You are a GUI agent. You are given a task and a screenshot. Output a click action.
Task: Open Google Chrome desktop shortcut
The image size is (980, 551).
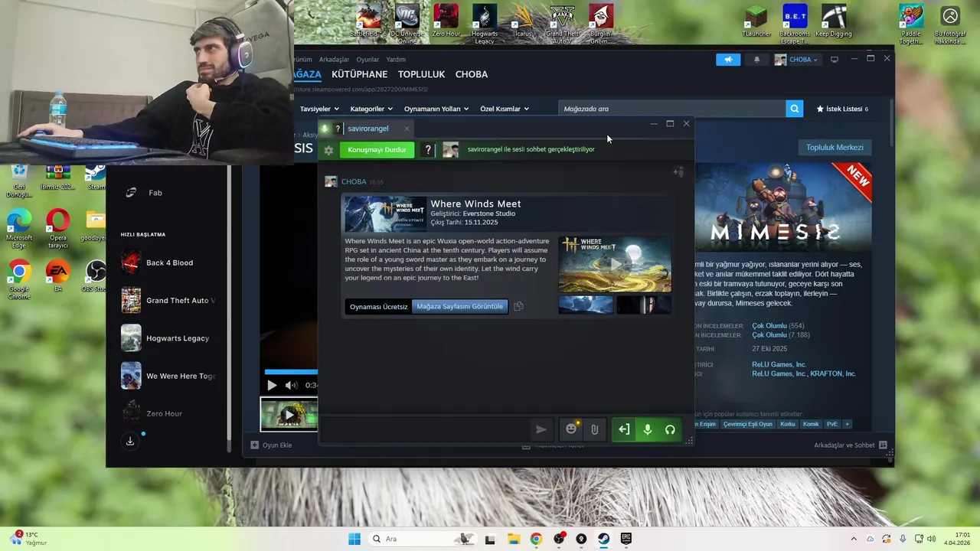(x=19, y=279)
